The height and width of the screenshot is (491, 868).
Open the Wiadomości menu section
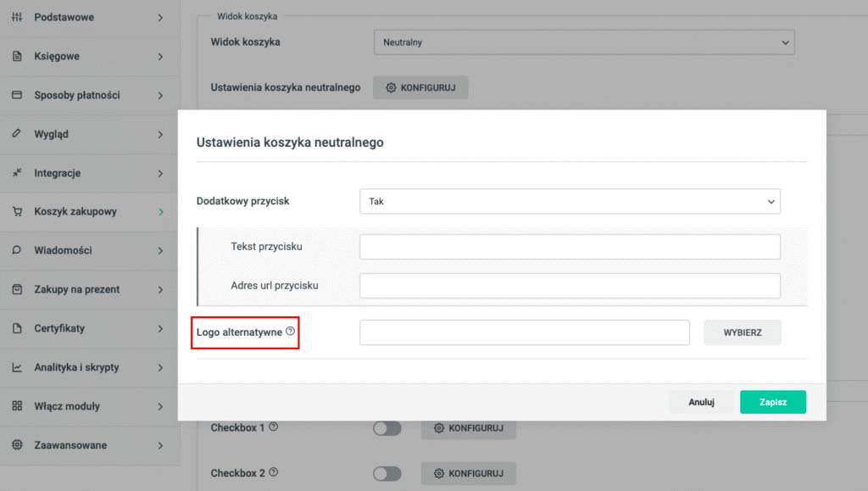pyautogui.click(x=90, y=251)
